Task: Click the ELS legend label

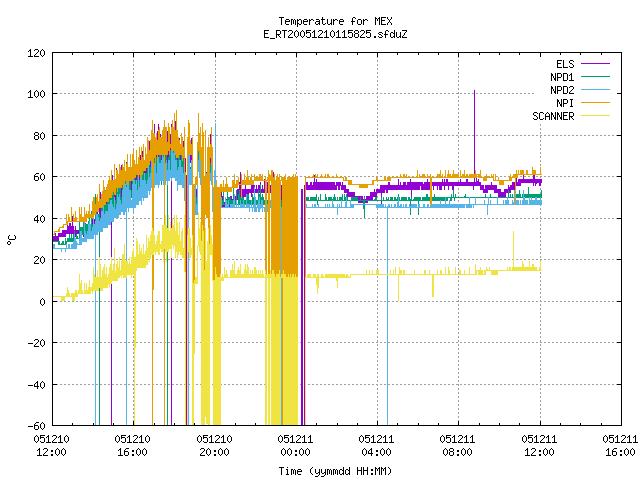Action: click(x=565, y=64)
